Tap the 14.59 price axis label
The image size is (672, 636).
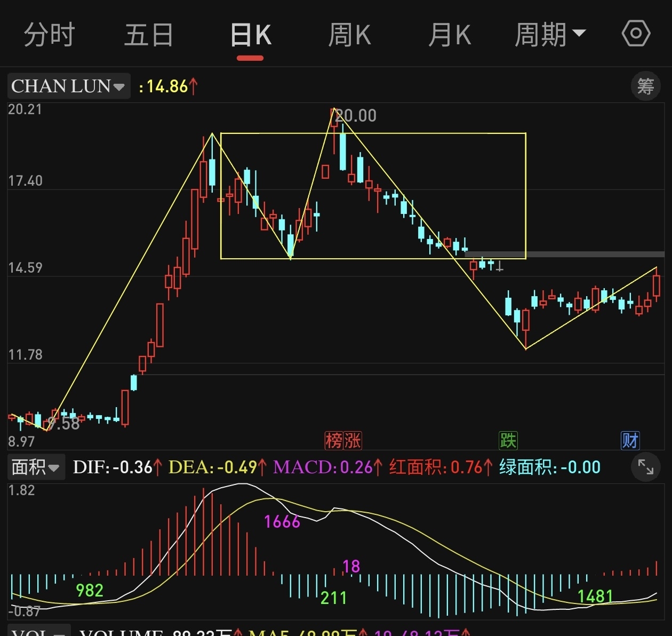[25, 268]
